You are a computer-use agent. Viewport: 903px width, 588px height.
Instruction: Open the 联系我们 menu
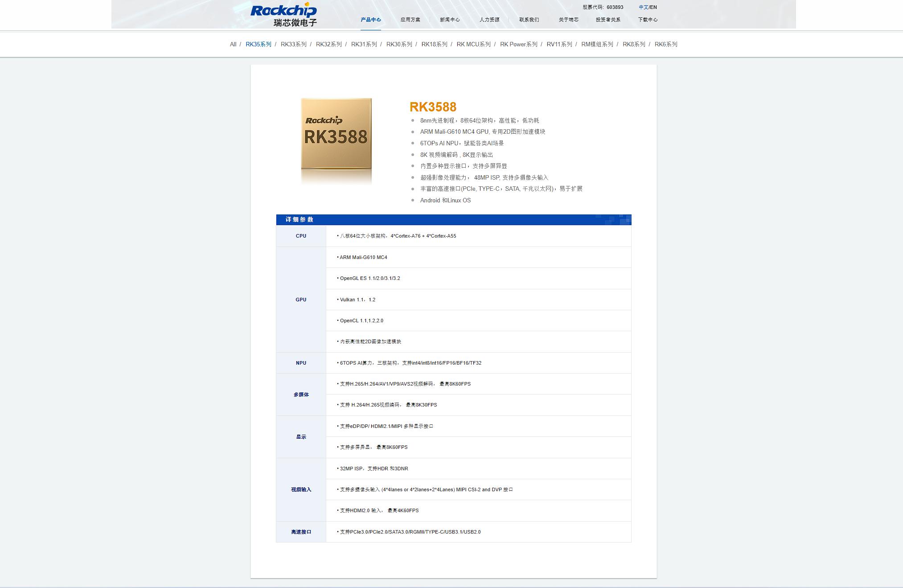pyautogui.click(x=529, y=20)
